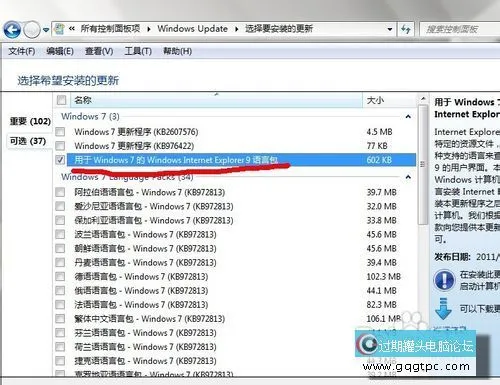Click the update list scrollbar thumb
Screen dimensions: 500x385
coord(423,164)
